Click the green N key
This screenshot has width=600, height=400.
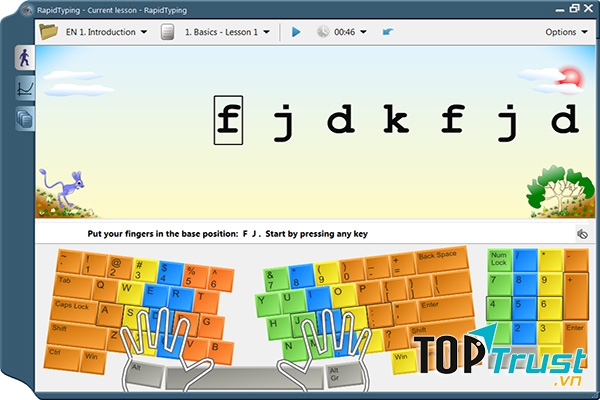pos(292,350)
